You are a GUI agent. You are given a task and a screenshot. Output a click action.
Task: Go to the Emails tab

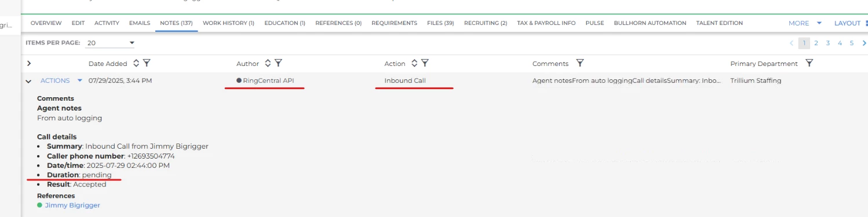pos(140,23)
